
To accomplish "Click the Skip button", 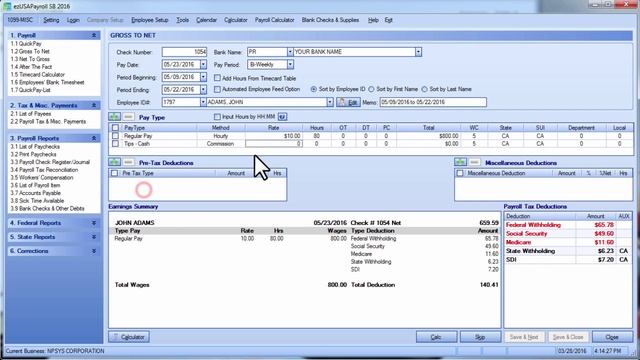I will (x=480, y=337).
